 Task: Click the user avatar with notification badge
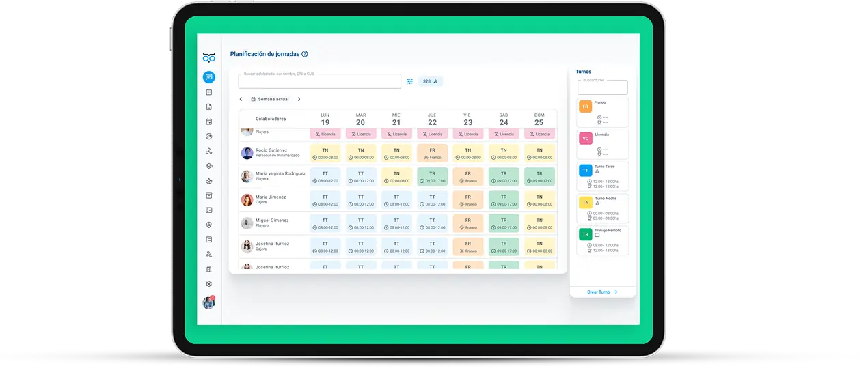pyautogui.click(x=208, y=302)
